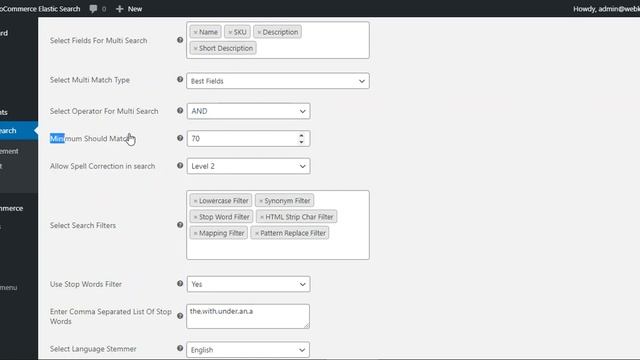Remove the Name field tag
The image size is (640, 360).
[195, 32]
